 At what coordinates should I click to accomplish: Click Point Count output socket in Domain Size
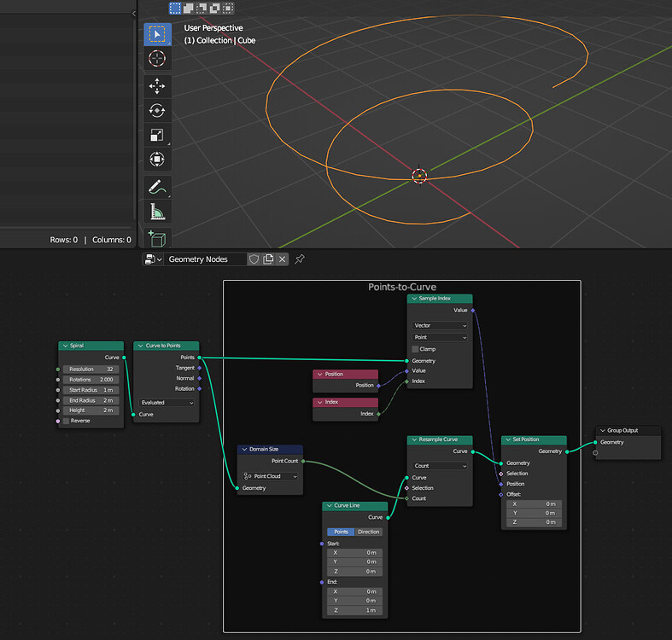click(303, 462)
